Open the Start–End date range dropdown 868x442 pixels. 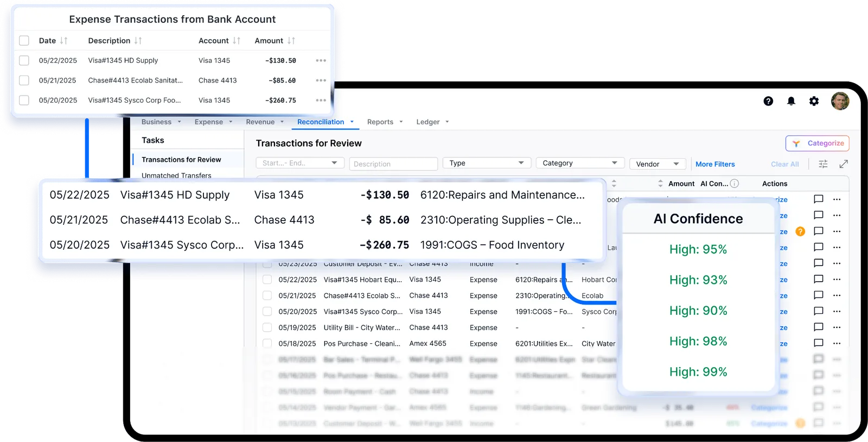pyautogui.click(x=300, y=163)
